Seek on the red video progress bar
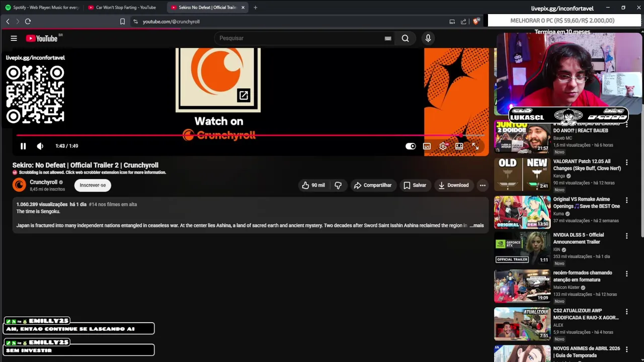Image resolution: width=644 pixels, height=362 pixels. pyautogui.click(x=250, y=135)
